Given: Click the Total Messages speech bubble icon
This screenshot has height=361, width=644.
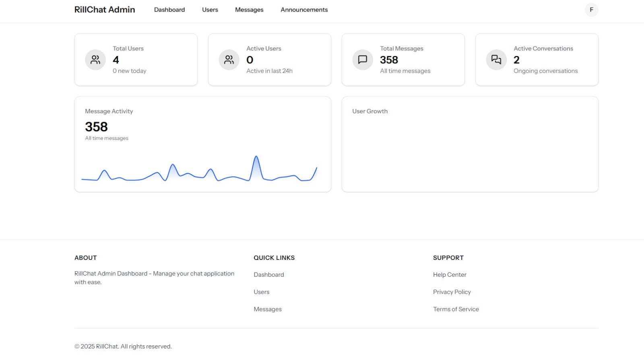Looking at the screenshot, I should pos(363,60).
